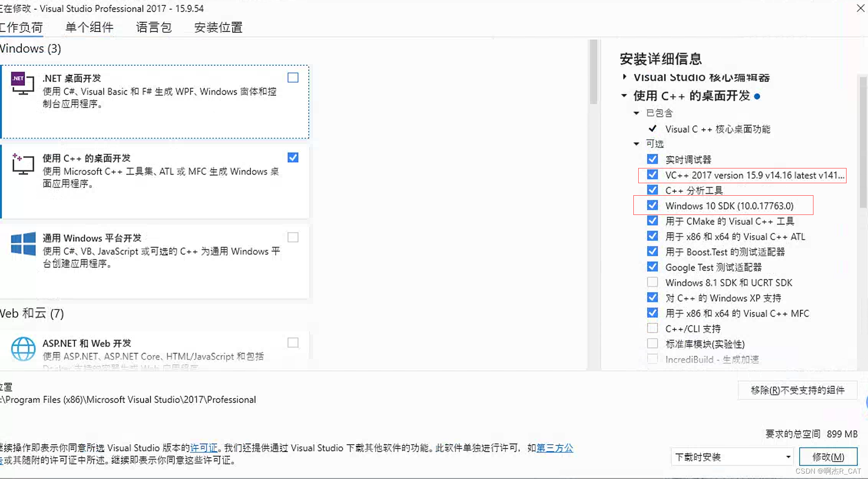
Task: Click the 安装详细信息 heading
Action: [x=661, y=59]
